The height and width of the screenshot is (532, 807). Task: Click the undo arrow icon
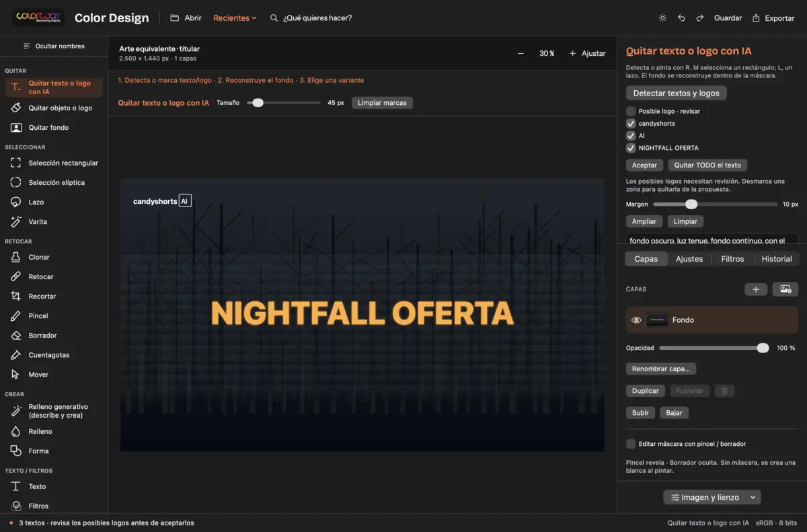(x=681, y=18)
